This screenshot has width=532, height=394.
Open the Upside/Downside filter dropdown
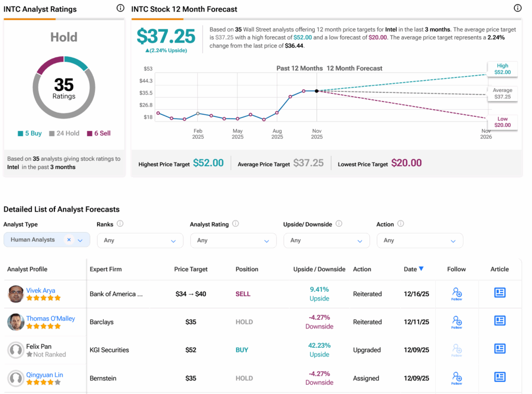326,241
